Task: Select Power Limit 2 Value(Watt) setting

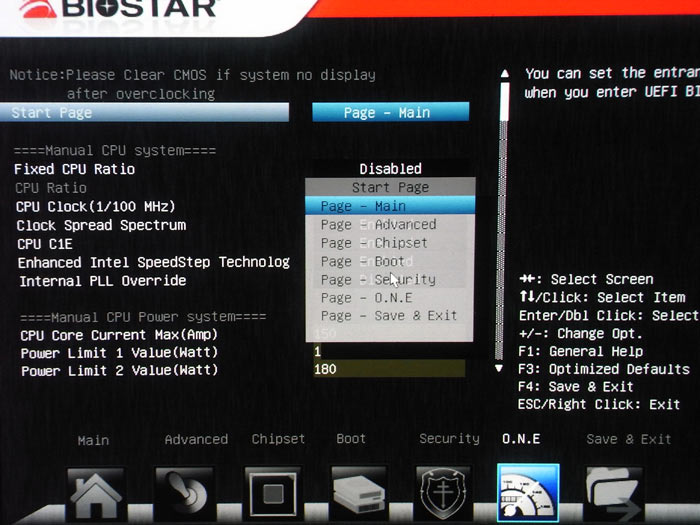Action: point(119,371)
